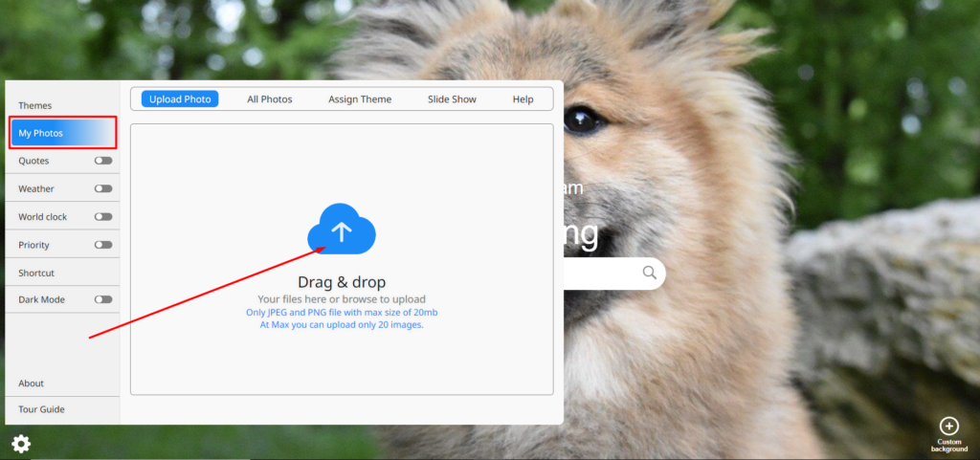Enable the Weather toggle

(102, 188)
